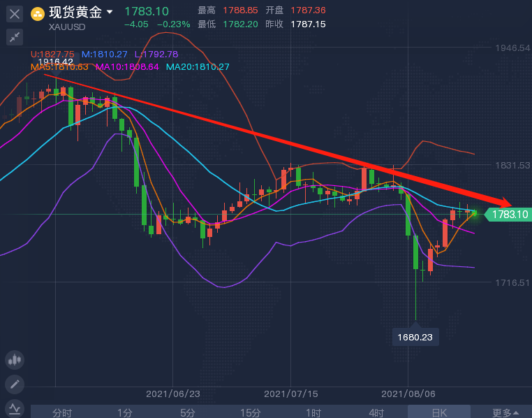Click the 1946.54 price axis label
This screenshot has height=418, width=532.
point(512,48)
